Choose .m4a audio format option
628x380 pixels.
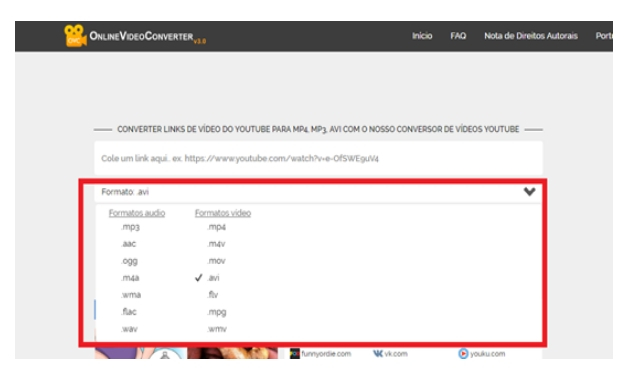point(130,278)
